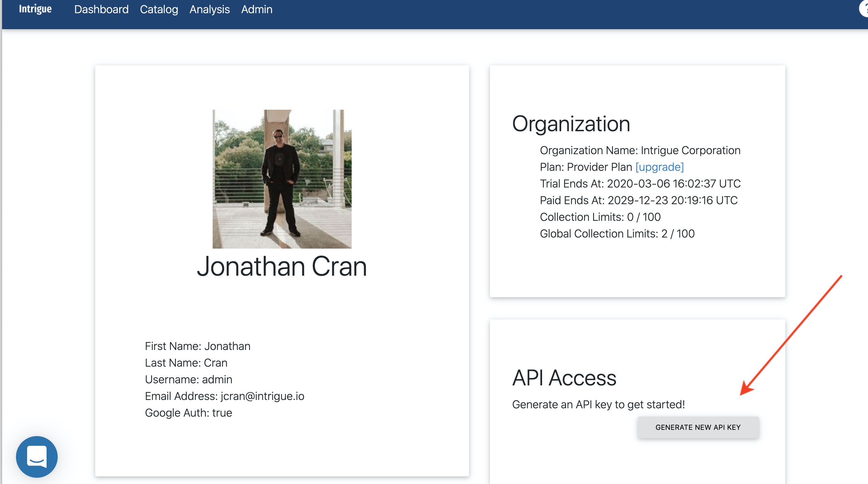The width and height of the screenshot is (868, 484).
Task: Open the Dashboard menu item
Action: (x=101, y=9)
